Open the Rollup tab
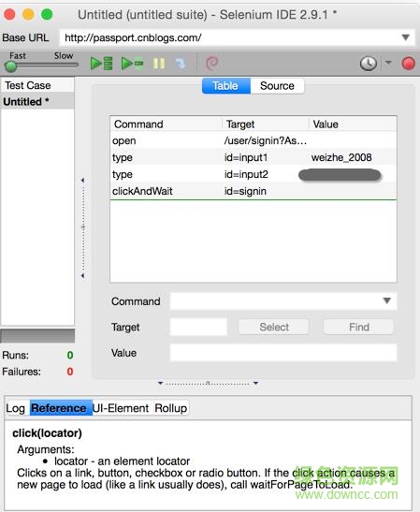The width and height of the screenshot is (420, 512). click(x=170, y=408)
